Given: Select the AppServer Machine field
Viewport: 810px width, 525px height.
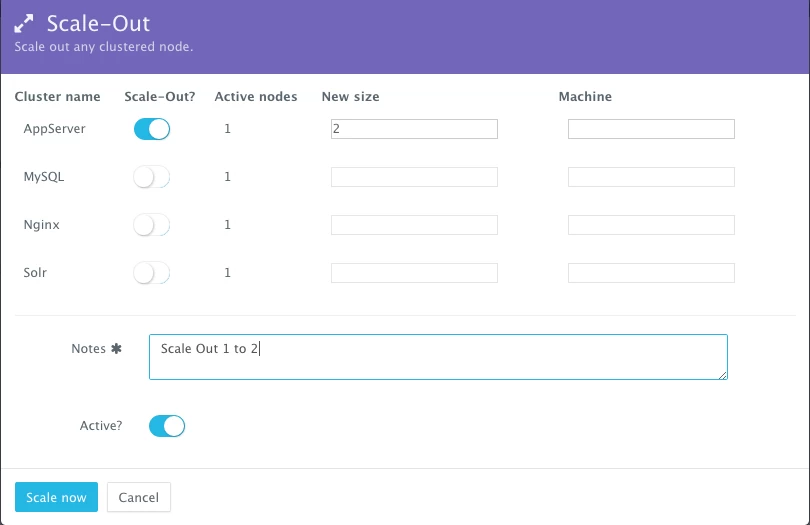Looking at the screenshot, I should coord(651,129).
